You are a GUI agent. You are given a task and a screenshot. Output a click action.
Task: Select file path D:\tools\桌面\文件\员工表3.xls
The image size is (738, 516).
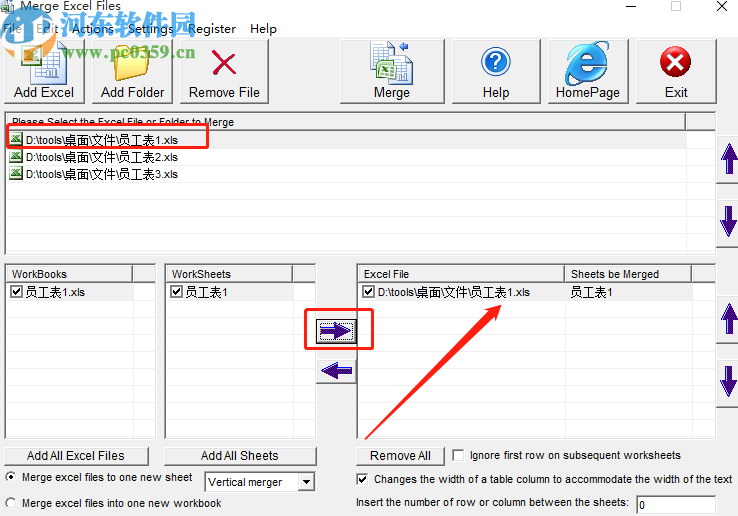102,174
